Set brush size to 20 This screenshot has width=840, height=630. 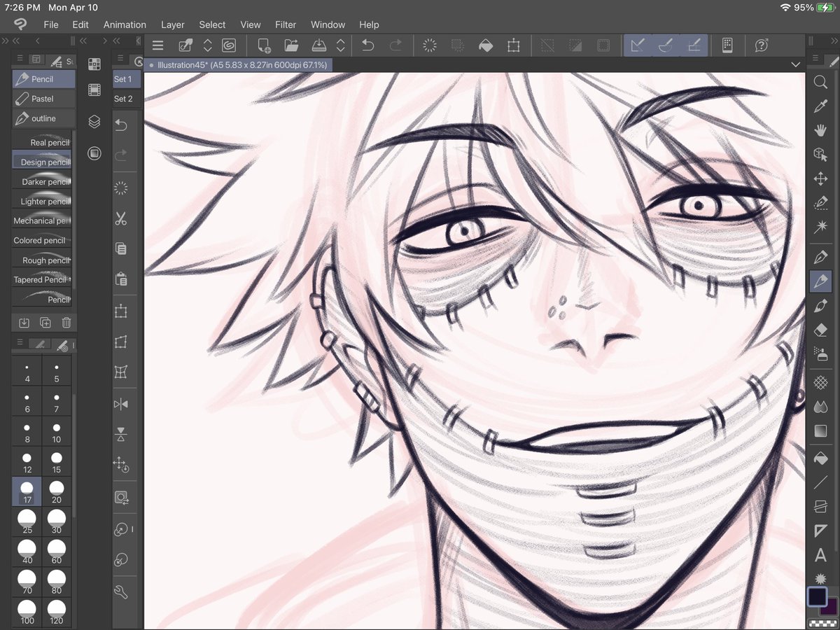pyautogui.click(x=57, y=491)
